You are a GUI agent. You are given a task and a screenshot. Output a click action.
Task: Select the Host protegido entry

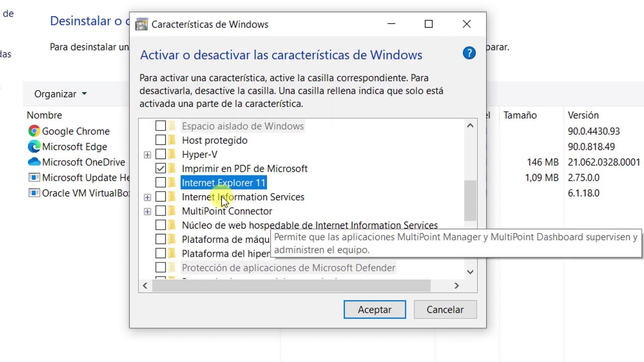214,140
